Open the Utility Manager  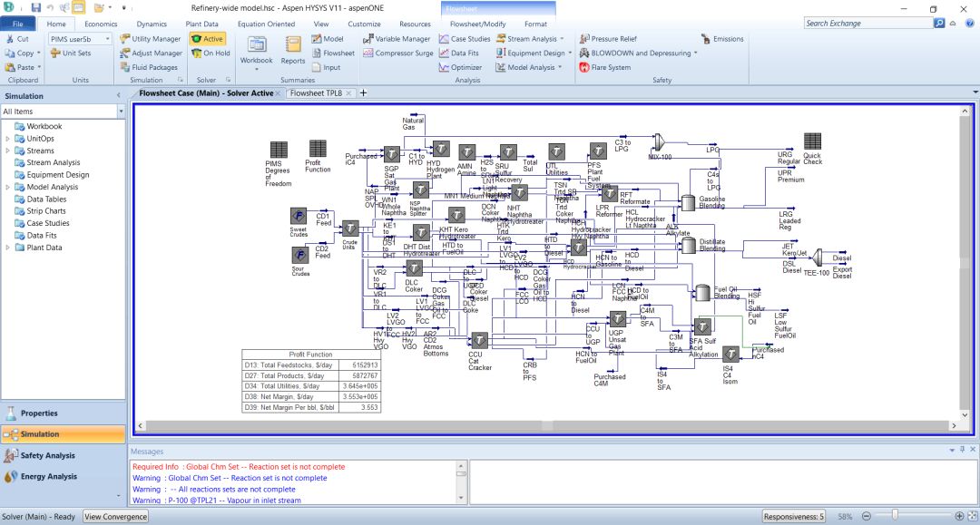click(150, 39)
